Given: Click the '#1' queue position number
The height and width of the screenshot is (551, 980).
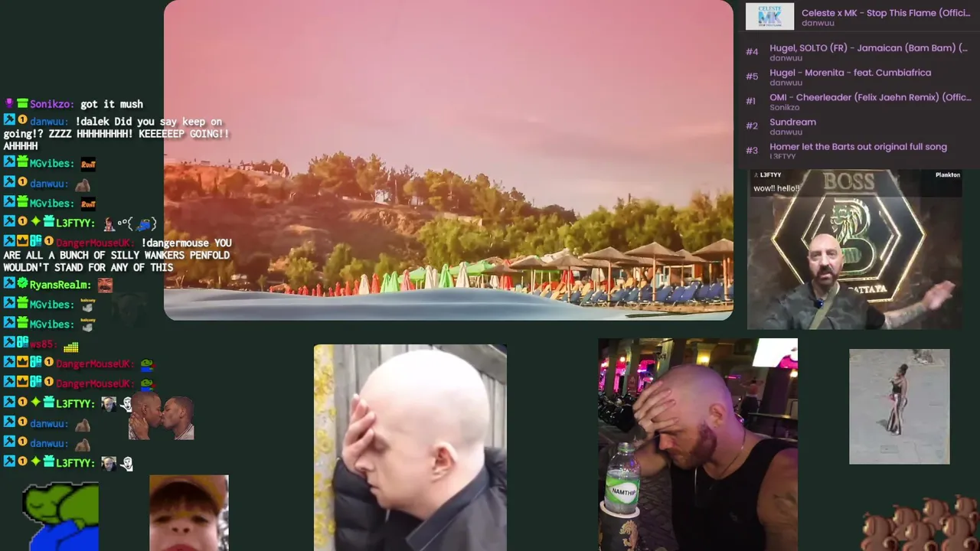Looking at the screenshot, I should coord(751,101).
